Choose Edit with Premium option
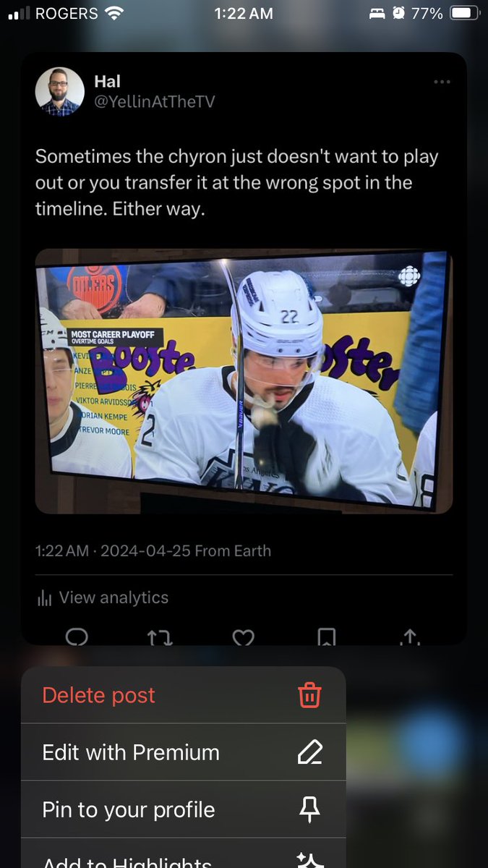The height and width of the screenshot is (868, 488). pos(184,752)
